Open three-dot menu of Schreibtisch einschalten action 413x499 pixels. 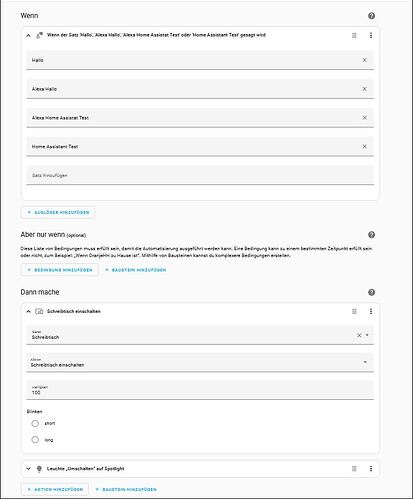[x=371, y=311]
